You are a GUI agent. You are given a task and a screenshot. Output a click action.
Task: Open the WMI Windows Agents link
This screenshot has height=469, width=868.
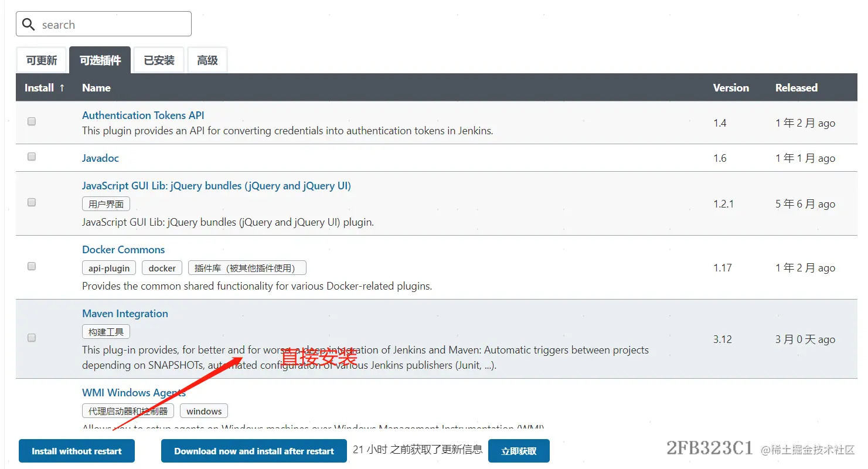click(x=134, y=393)
